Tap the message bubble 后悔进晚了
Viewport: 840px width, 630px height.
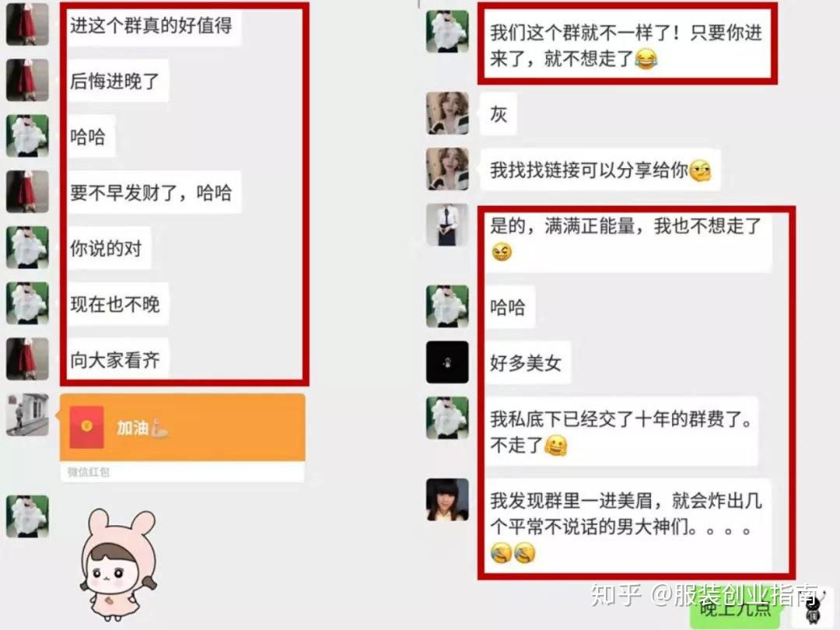(x=117, y=81)
